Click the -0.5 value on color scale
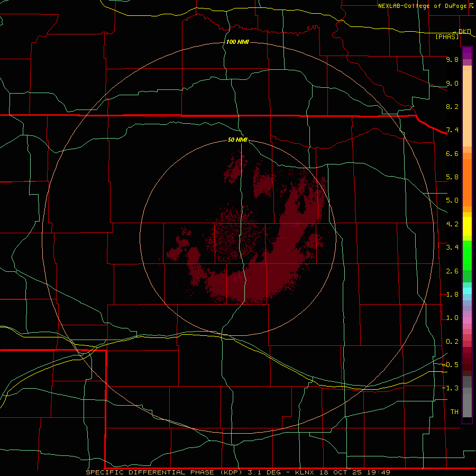Screen dimensions: 476x476 click(450, 365)
